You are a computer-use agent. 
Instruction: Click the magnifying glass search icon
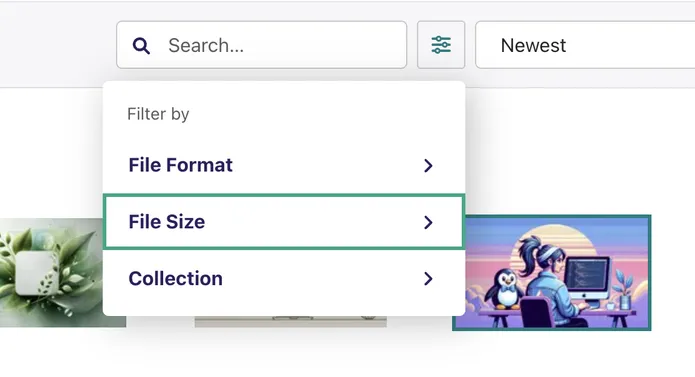[141, 46]
